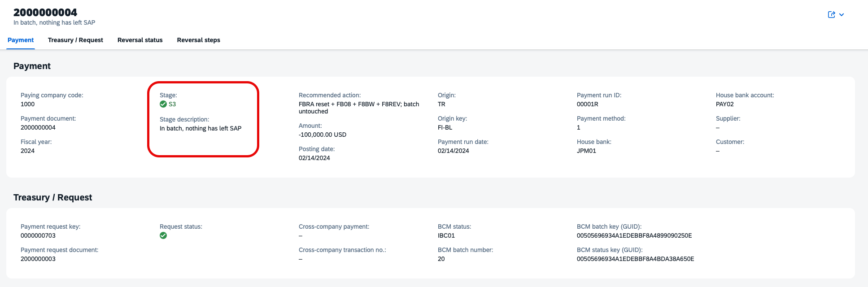This screenshot has height=287, width=868.
Task: Open the Reversal status tab
Action: click(x=140, y=40)
